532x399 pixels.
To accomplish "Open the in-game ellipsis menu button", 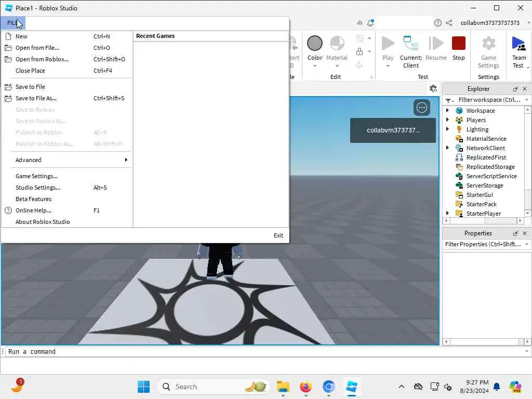I will pos(422,108).
